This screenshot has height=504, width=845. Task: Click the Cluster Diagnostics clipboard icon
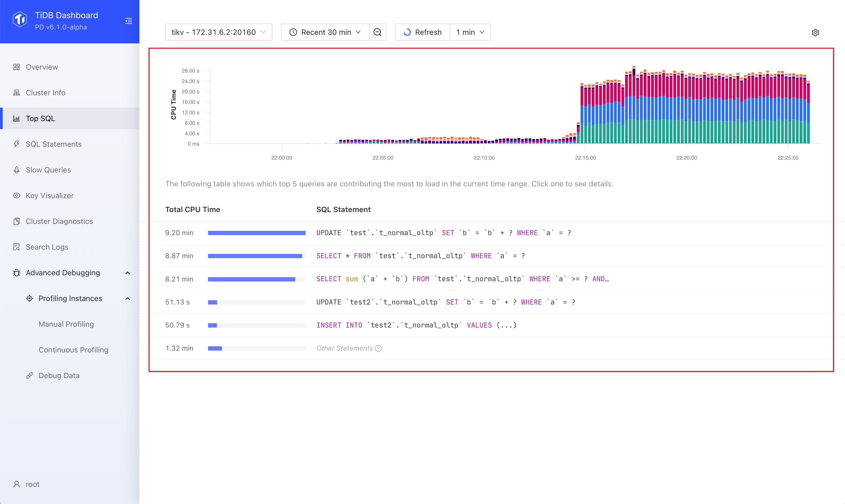click(16, 221)
